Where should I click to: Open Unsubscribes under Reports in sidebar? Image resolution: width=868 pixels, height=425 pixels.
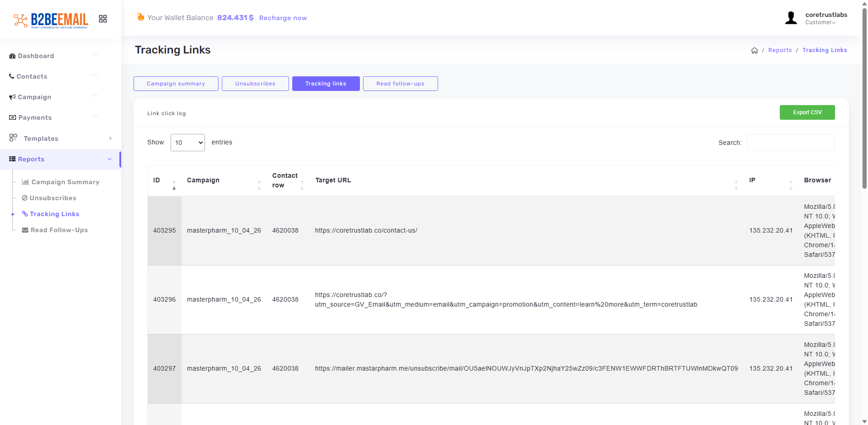[x=53, y=198]
